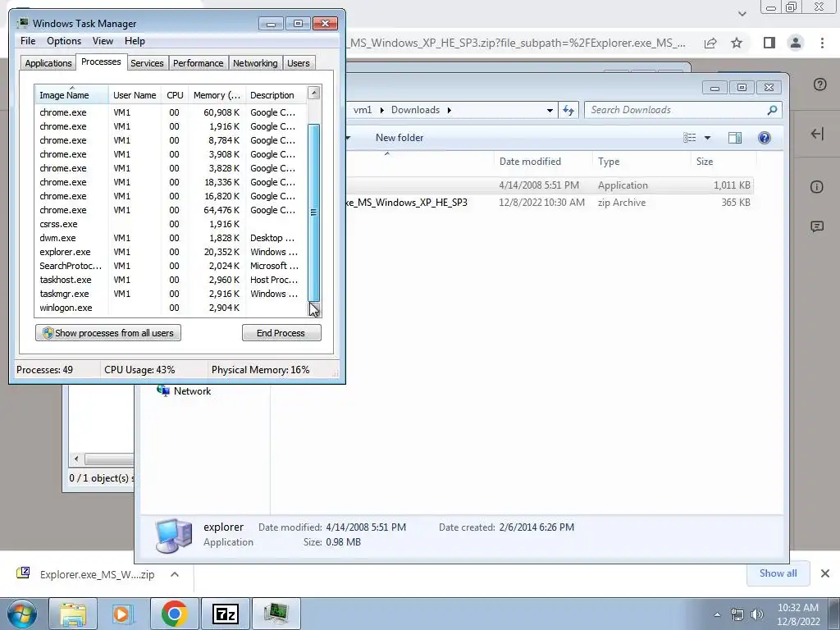
Task: Open address bar history dropdown in Explorer
Action: click(550, 111)
